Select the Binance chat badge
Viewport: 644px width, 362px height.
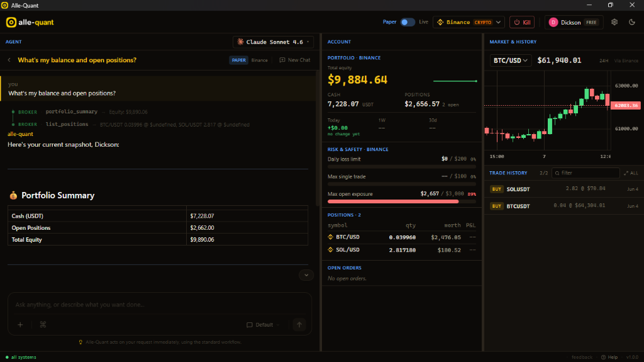(x=260, y=60)
